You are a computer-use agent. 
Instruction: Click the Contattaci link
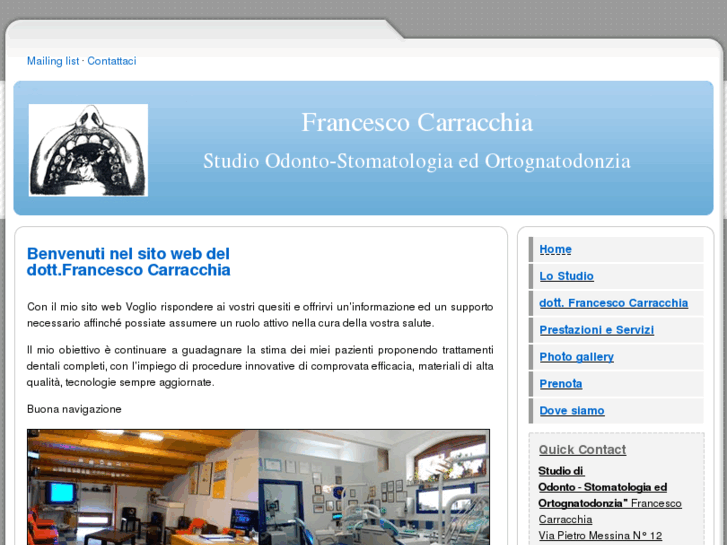(112, 61)
